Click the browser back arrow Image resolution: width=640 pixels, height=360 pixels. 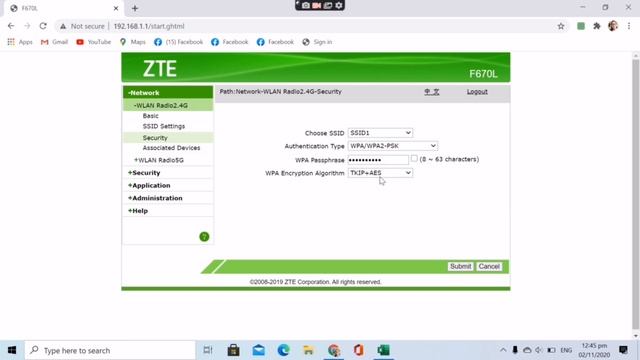(x=11, y=26)
